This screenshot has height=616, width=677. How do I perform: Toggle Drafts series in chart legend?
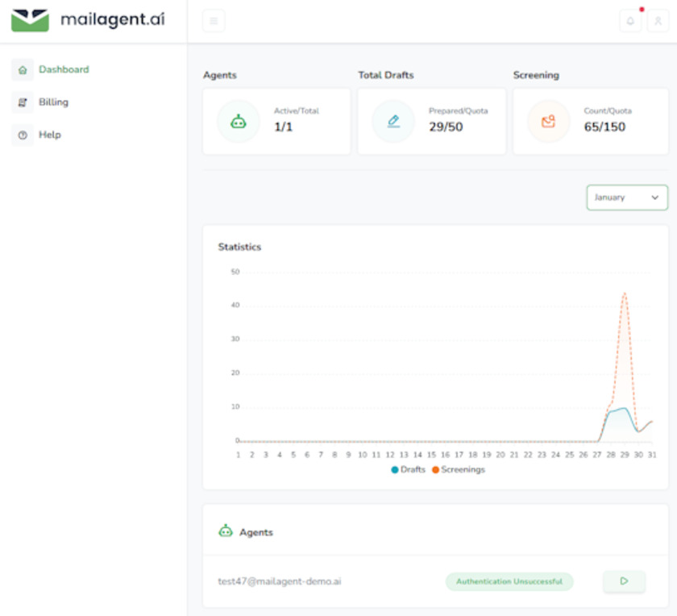coord(409,469)
